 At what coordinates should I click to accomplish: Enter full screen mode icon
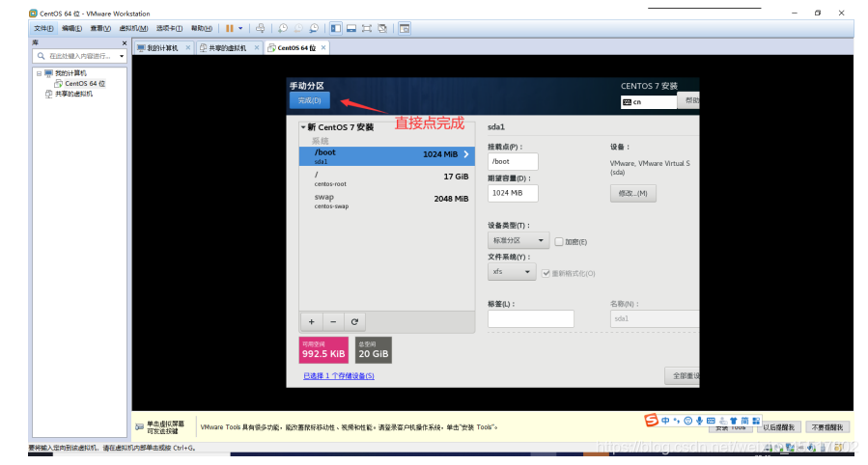[367, 28]
